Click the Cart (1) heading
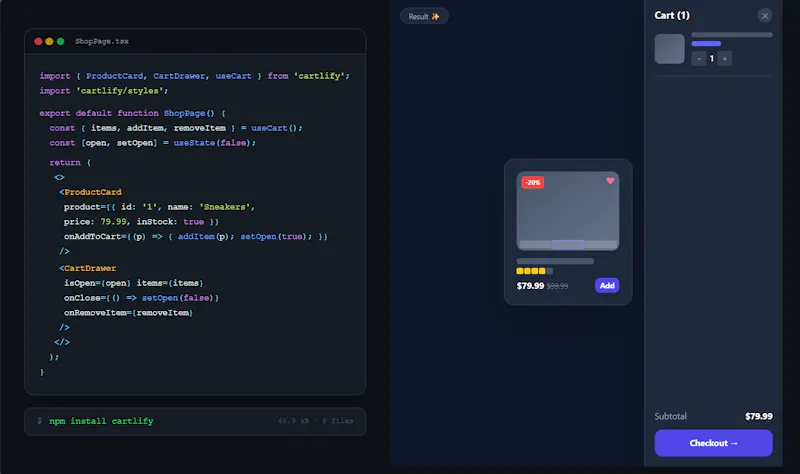Image resolution: width=800 pixels, height=474 pixels. tap(672, 15)
